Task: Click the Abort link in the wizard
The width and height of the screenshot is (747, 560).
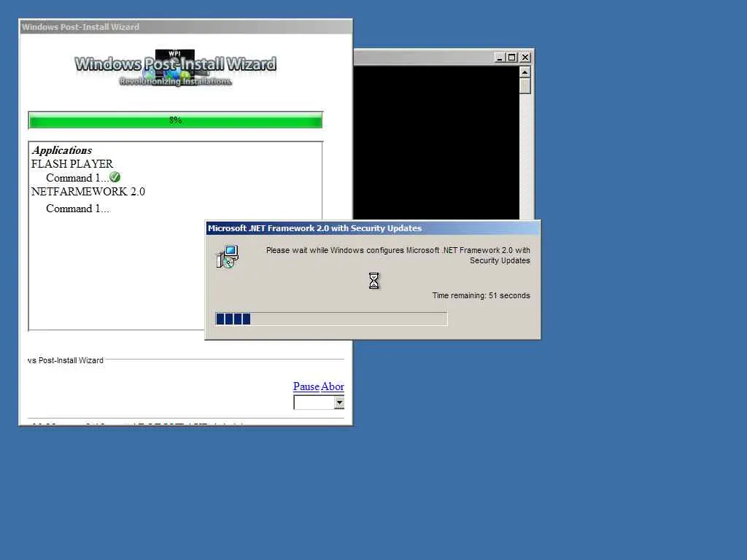Action: pos(333,386)
